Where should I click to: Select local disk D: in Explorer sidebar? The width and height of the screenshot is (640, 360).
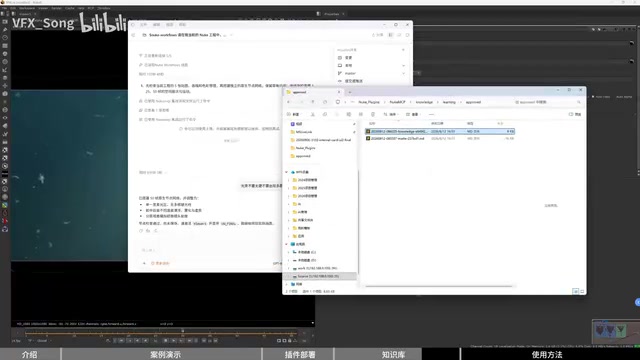click(306, 260)
